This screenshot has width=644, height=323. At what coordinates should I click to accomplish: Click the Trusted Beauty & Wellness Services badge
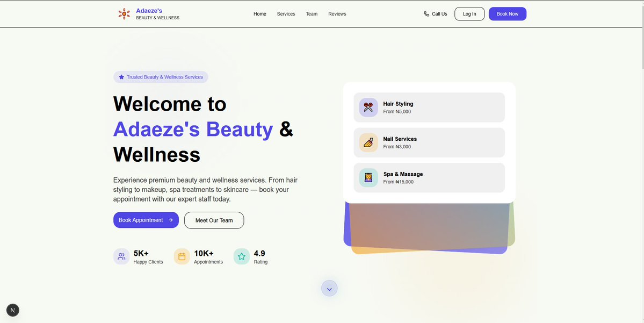[x=161, y=77]
